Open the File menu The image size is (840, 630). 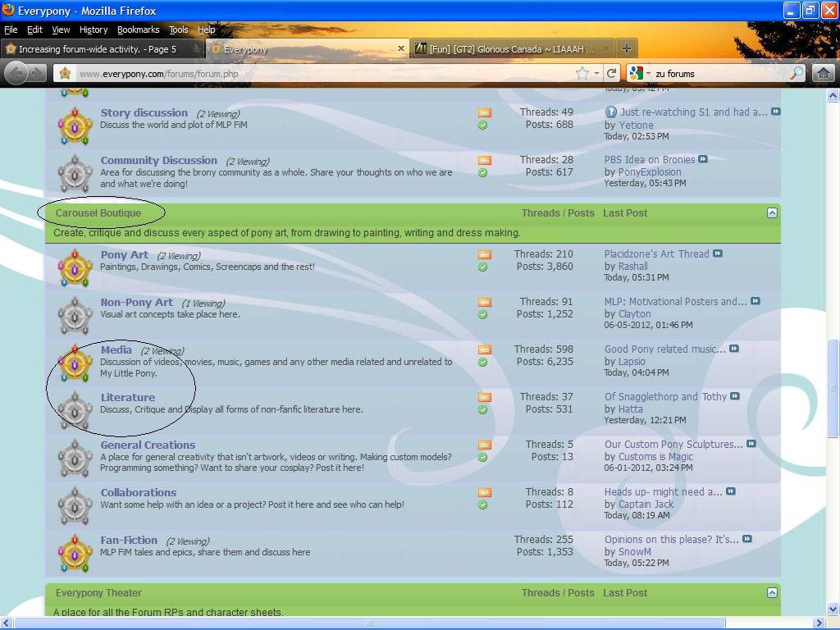tap(11, 30)
